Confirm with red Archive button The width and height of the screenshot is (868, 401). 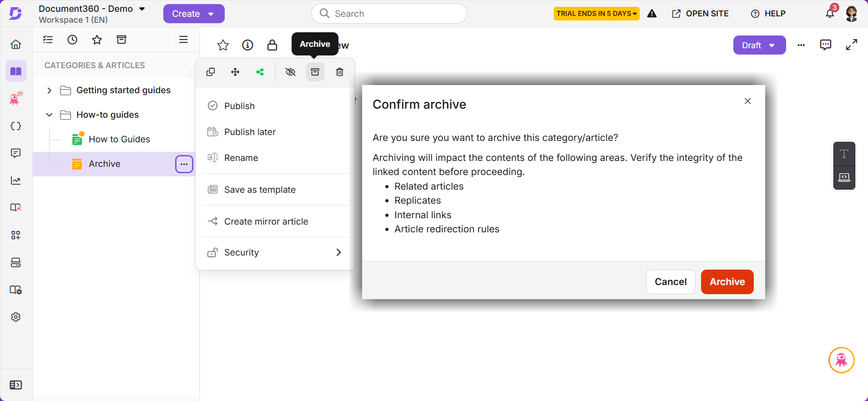(727, 282)
